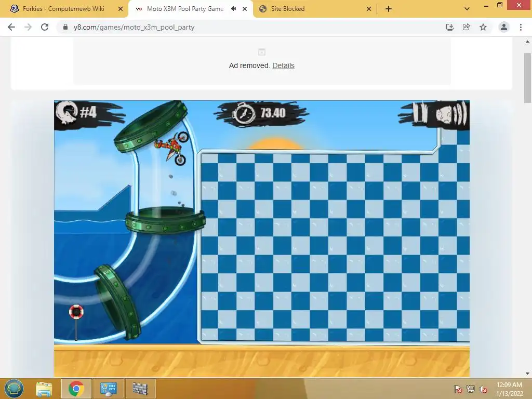Screen dimensions: 532x399
Task: Open the network tray icon
Action: [x=471, y=389]
